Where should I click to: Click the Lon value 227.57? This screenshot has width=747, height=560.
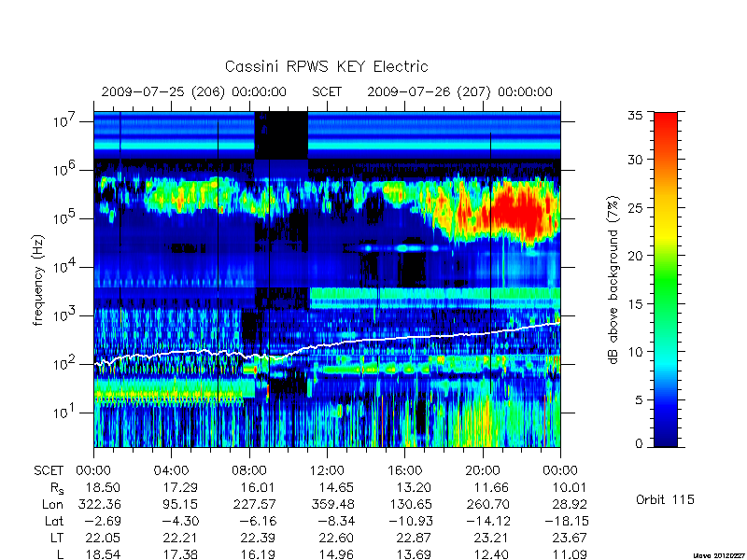coord(254,504)
